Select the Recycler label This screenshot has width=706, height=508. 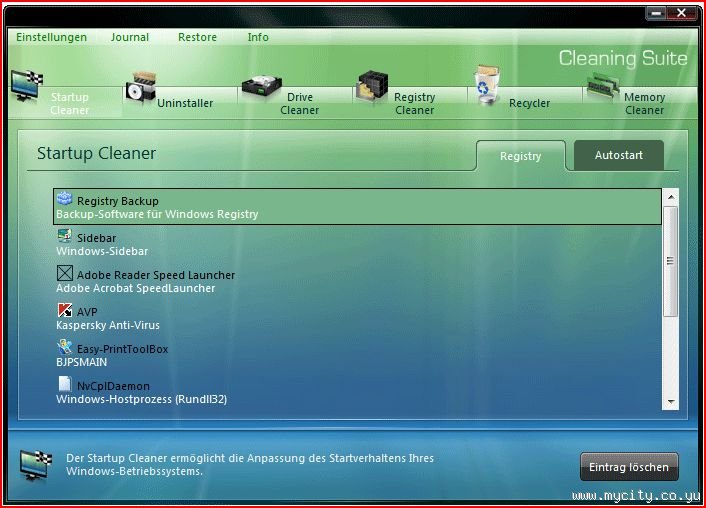click(530, 103)
